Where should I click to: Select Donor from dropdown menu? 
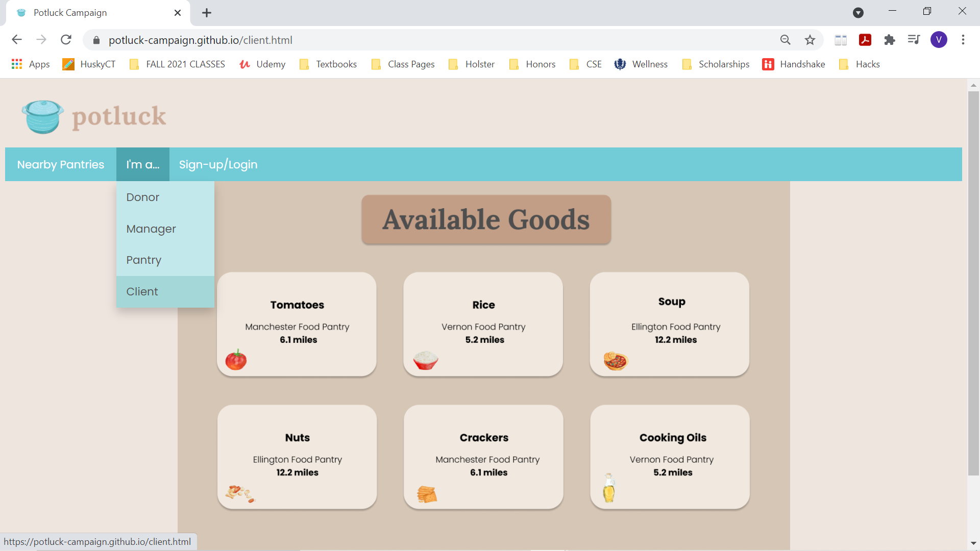point(143,197)
